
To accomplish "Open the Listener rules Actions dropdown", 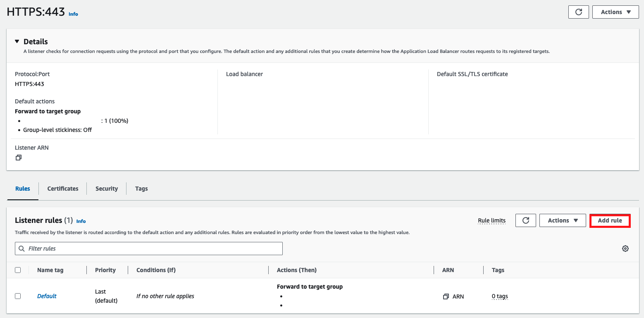I will (x=563, y=220).
